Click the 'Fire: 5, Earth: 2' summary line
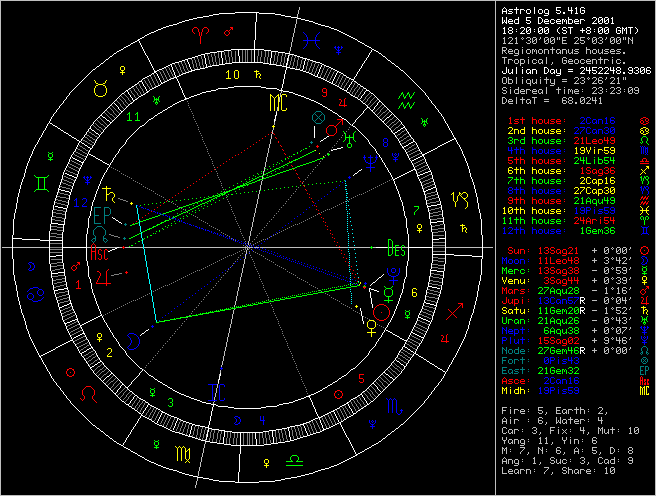 [x=559, y=411]
